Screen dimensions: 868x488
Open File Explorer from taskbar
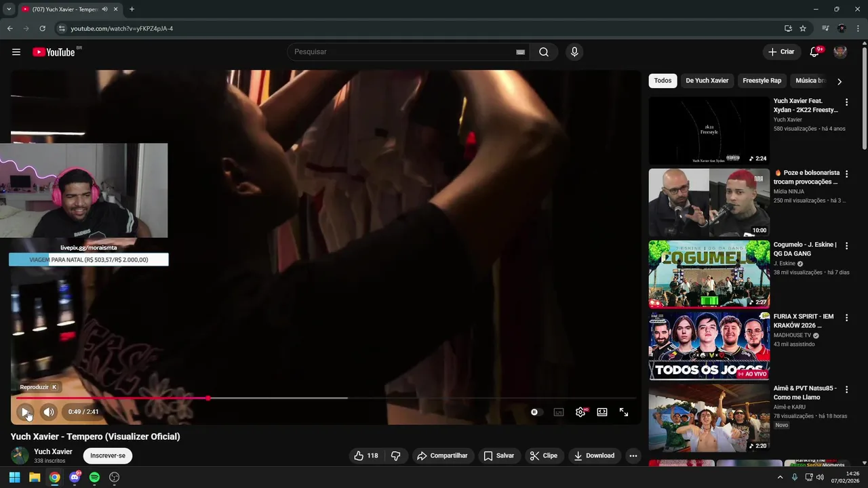[35, 477]
